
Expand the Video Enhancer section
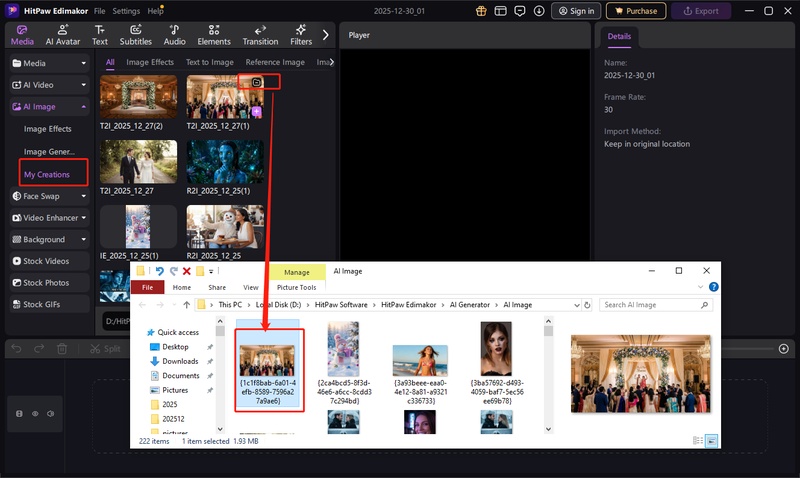point(83,218)
